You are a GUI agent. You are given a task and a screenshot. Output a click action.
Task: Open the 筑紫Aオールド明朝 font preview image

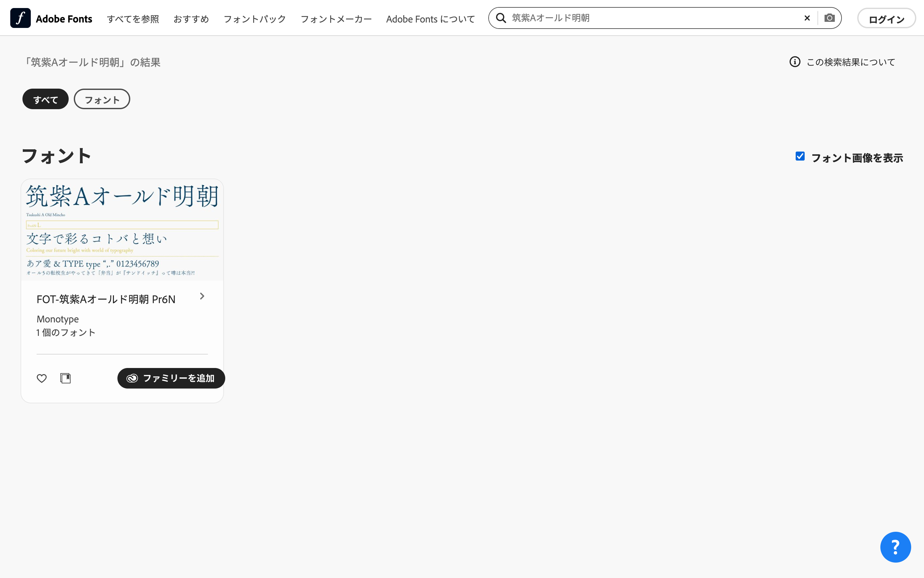point(122,230)
